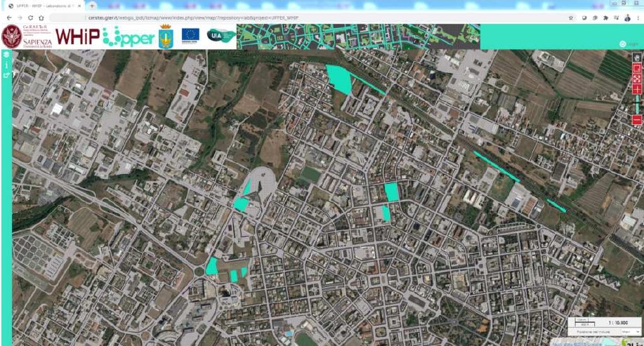Screen dimensions: 644x346
Task: Click the zoom level slider bar
Action: (x=637, y=105)
